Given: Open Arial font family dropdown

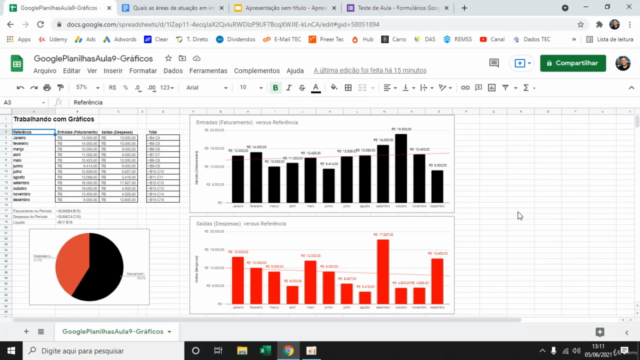Looking at the screenshot, I should click(207, 88).
